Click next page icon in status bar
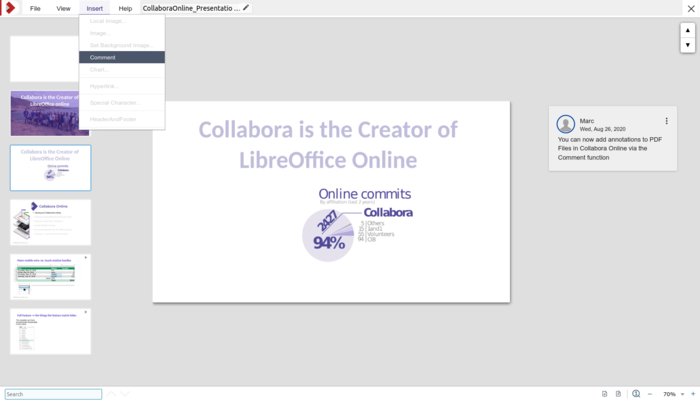 click(618, 394)
